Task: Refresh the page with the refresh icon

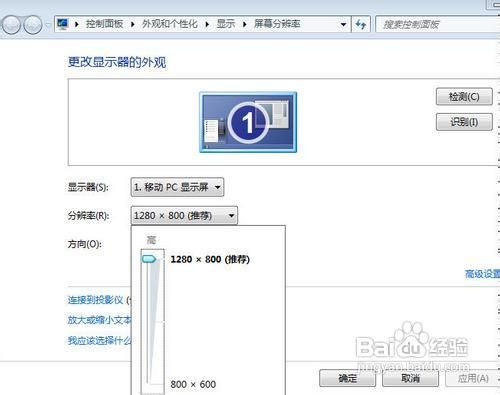Action: tap(361, 24)
